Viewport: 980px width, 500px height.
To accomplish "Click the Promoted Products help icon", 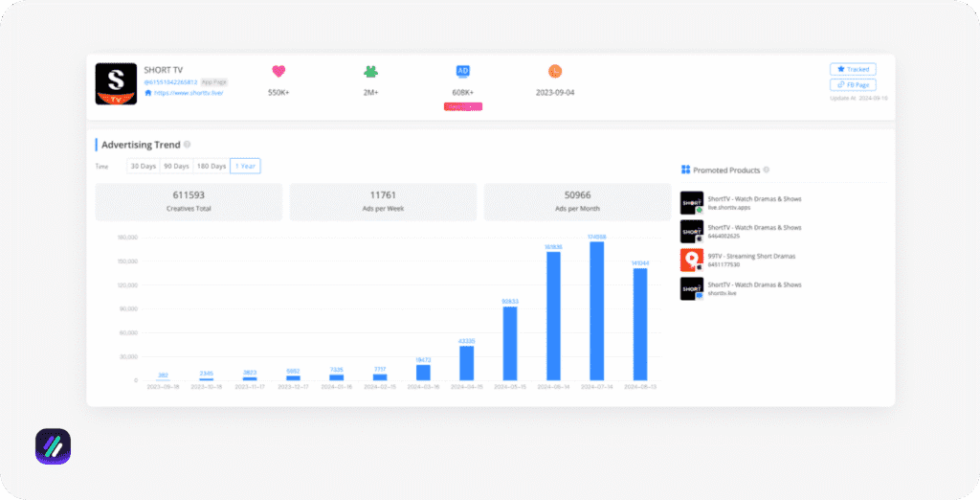I will (767, 170).
